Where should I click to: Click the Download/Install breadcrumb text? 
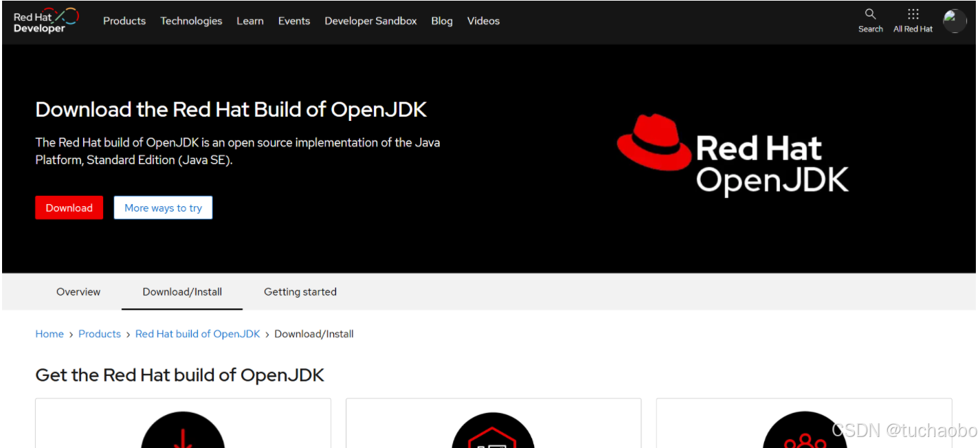tap(314, 334)
